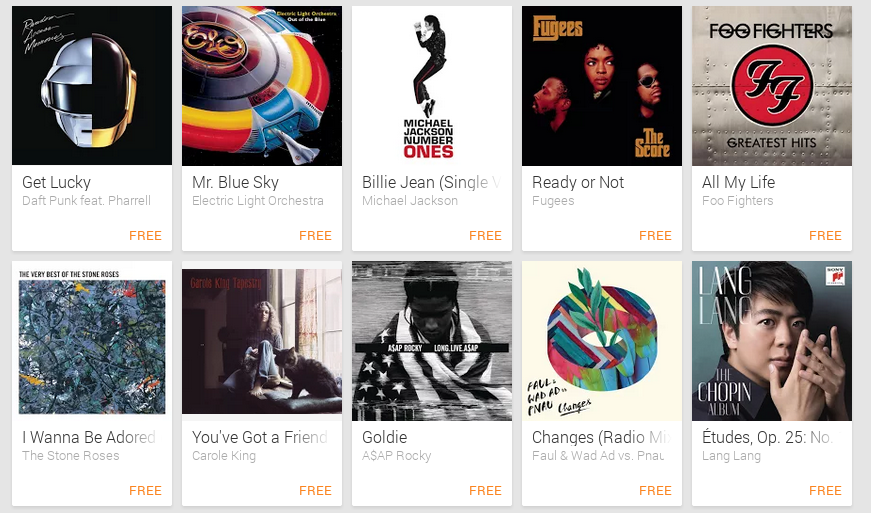
Task: Visit the Electric Light Orchestra artist link
Action: pyautogui.click(x=258, y=200)
